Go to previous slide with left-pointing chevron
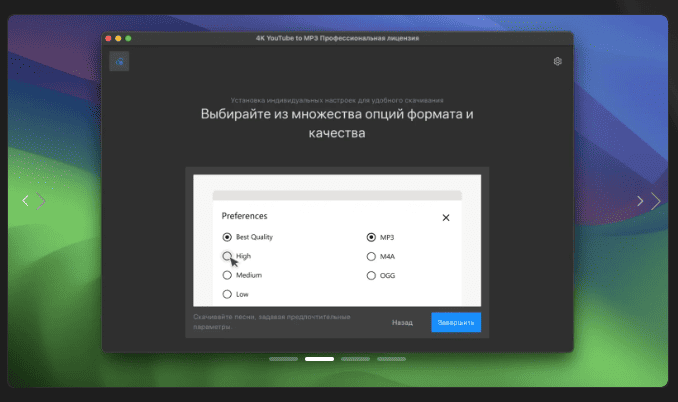The width and height of the screenshot is (678, 402). coord(26,201)
